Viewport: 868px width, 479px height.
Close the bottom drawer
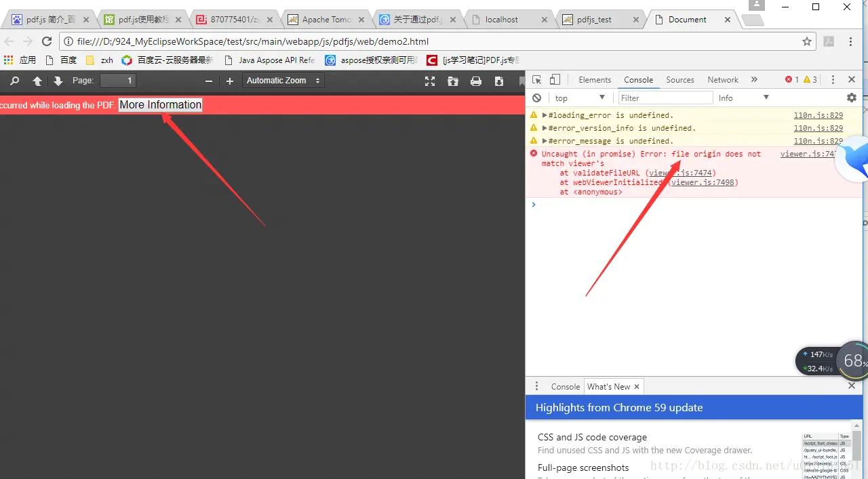852,386
